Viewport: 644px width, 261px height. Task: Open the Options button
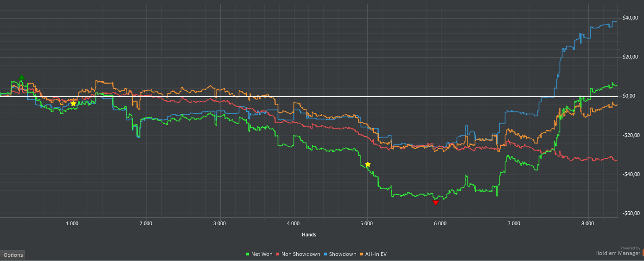coord(13,254)
